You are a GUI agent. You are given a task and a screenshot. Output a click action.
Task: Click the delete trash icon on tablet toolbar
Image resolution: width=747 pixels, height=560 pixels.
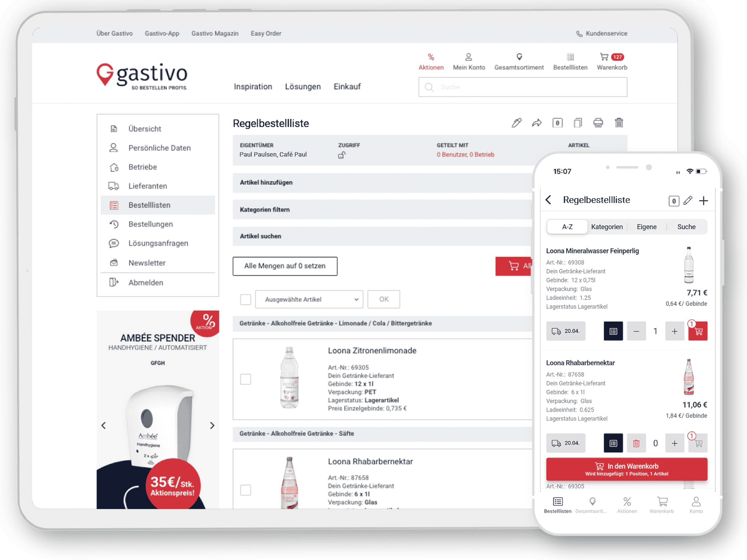pyautogui.click(x=619, y=123)
